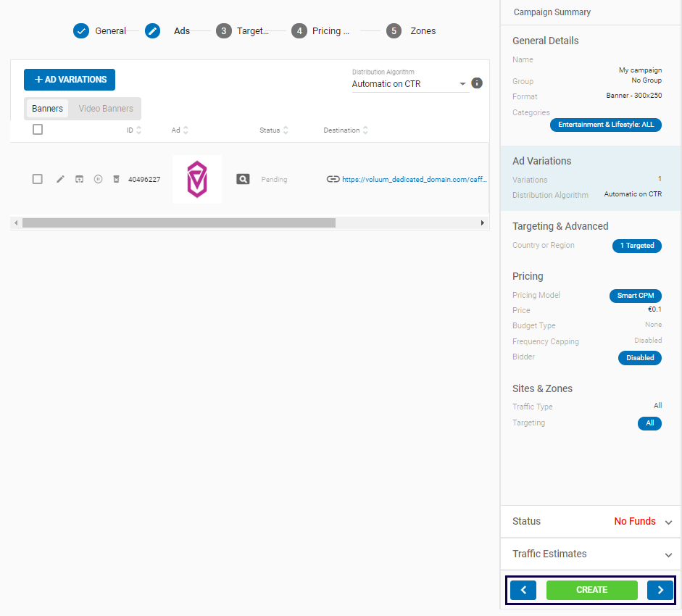Click the horizontal scrollbar under the ads table
Image resolution: width=682 pixels, height=616 pixels.
click(x=178, y=223)
